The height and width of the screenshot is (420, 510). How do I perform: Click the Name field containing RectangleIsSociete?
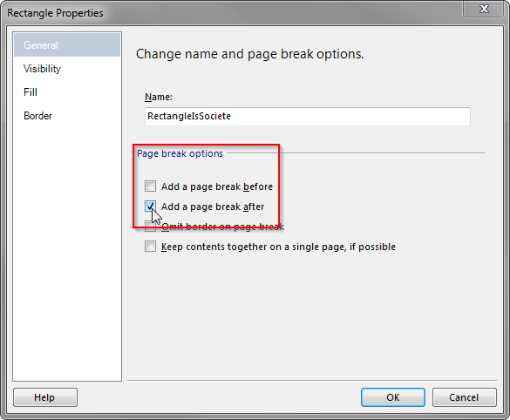click(x=308, y=116)
